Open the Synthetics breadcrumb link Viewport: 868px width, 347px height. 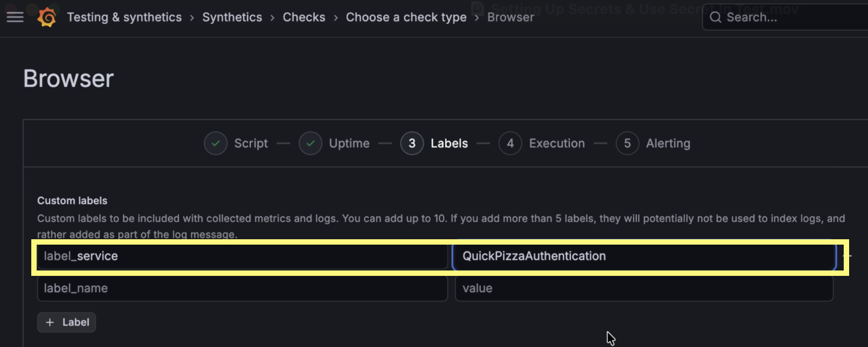[x=232, y=17]
